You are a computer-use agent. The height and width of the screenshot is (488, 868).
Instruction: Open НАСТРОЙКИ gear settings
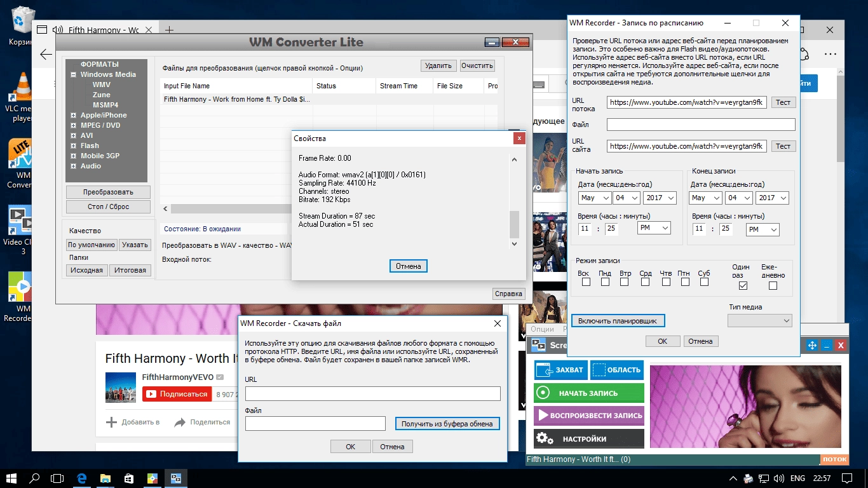tap(589, 438)
